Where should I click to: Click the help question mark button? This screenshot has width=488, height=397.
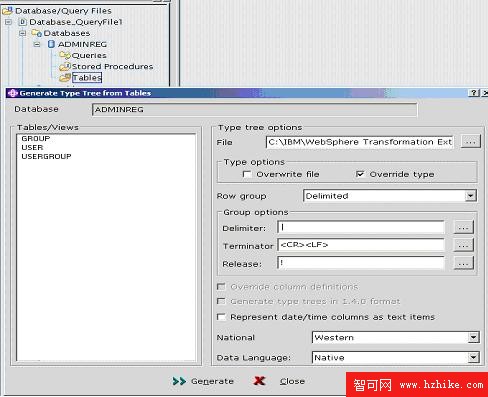pos(474,93)
